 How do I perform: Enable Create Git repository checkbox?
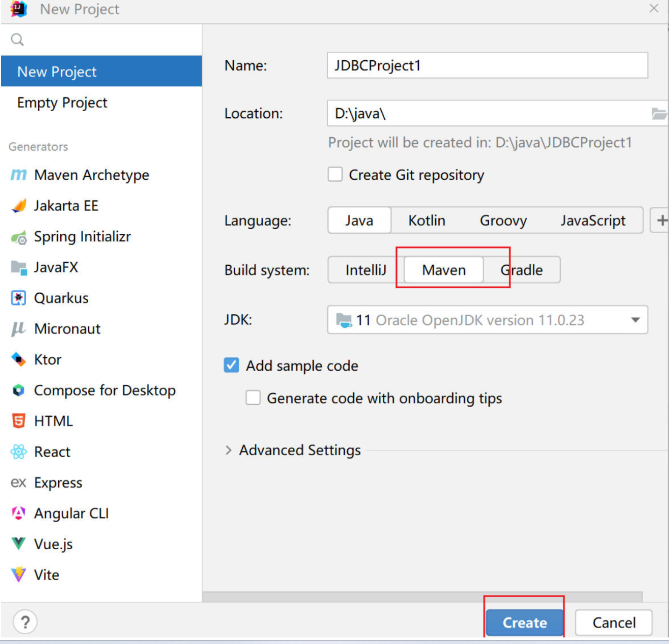click(335, 175)
